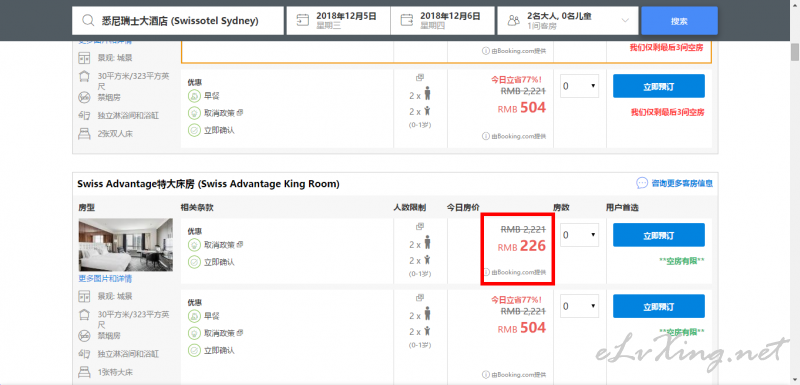Click info icon beside Booking.com under RMB 226
The height and width of the screenshot is (385, 800).
tap(486, 272)
